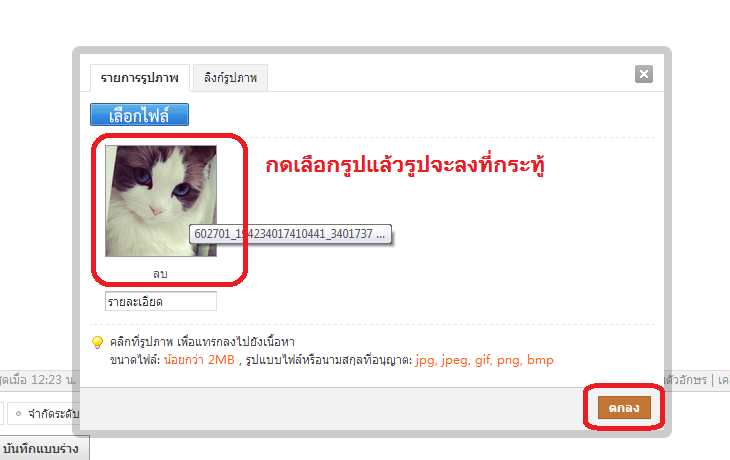
Task: Click the ขนาดไฟล์ label text
Action: [x=135, y=360]
